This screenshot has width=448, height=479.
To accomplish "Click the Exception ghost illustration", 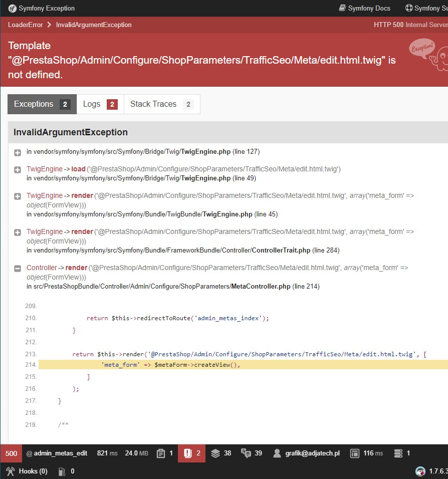I will [x=428, y=55].
